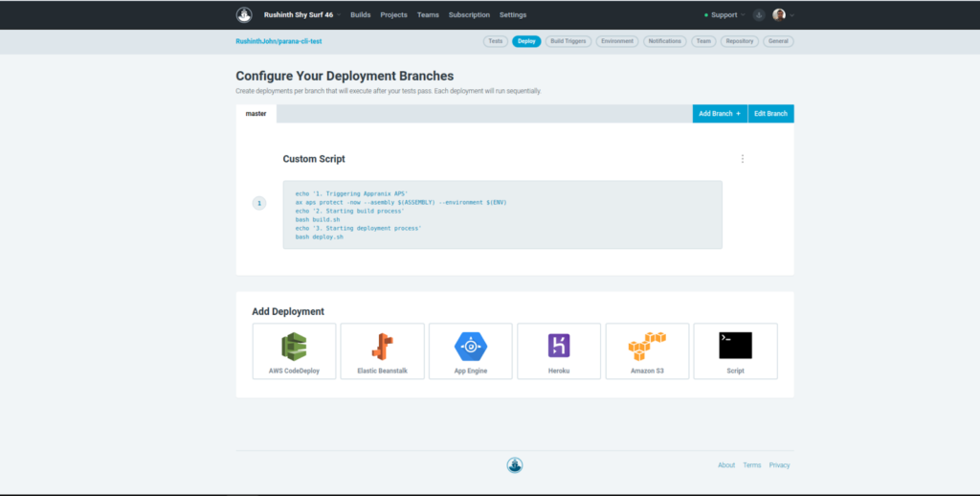Click the 'bash build.sh' script line
Viewport: 980px width, 496px height.
pyautogui.click(x=318, y=219)
